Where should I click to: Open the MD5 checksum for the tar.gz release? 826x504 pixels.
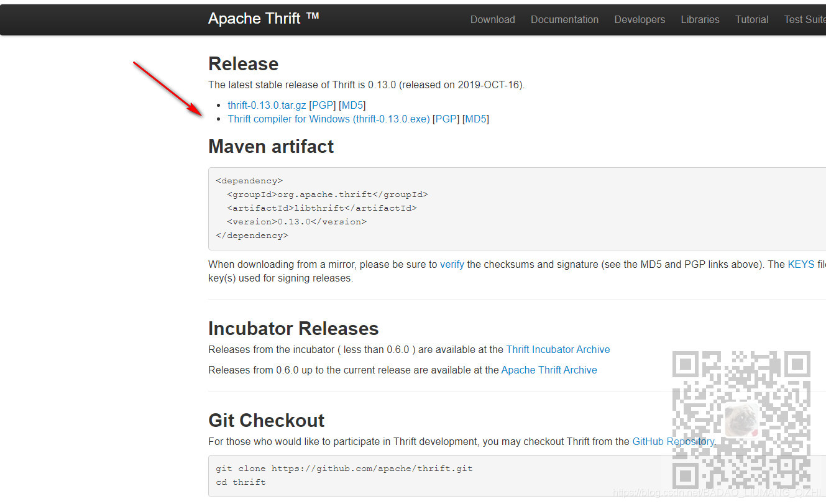[x=352, y=105]
